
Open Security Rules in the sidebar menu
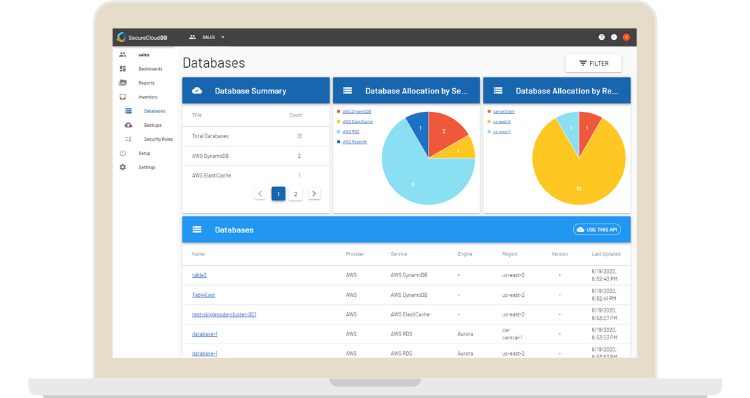158,139
